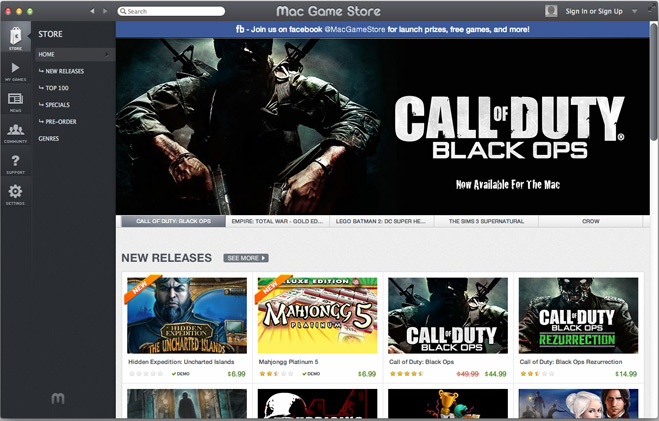This screenshot has width=659, height=421.
Task: Click Hidden Expedition star rating
Action: [x=145, y=374]
